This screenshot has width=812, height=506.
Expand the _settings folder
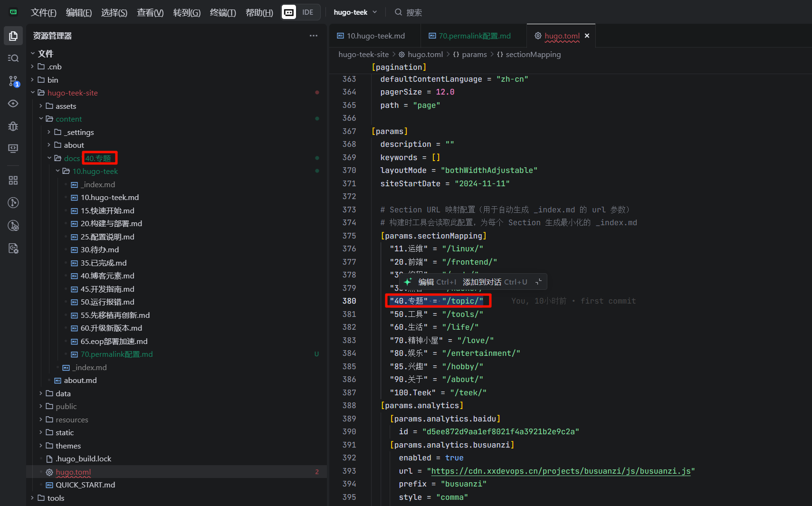pos(49,132)
